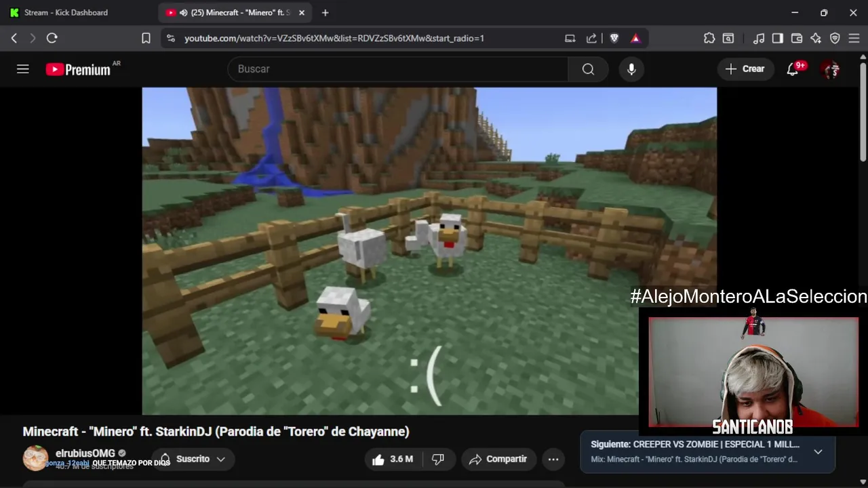Image resolution: width=868 pixels, height=488 pixels.
Task: Like the video with 3.6 M thumbs up
Action: (x=393, y=460)
